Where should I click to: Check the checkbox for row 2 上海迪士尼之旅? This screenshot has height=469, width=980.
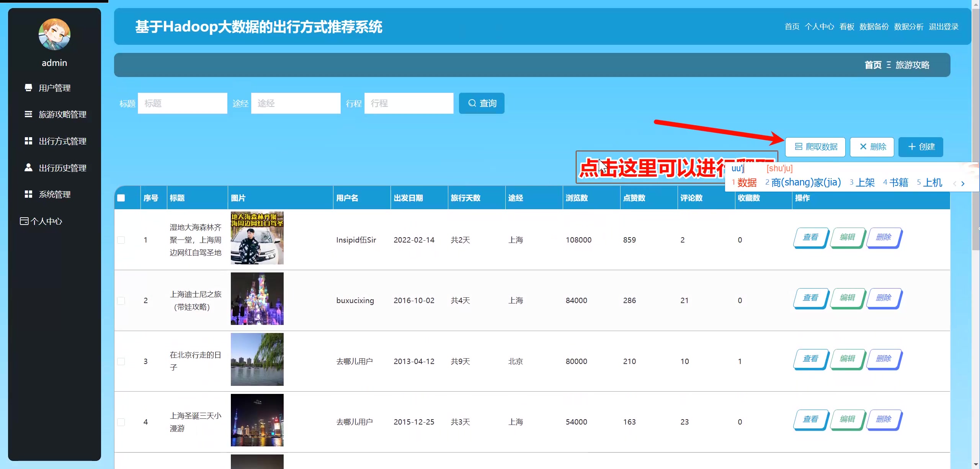121,300
